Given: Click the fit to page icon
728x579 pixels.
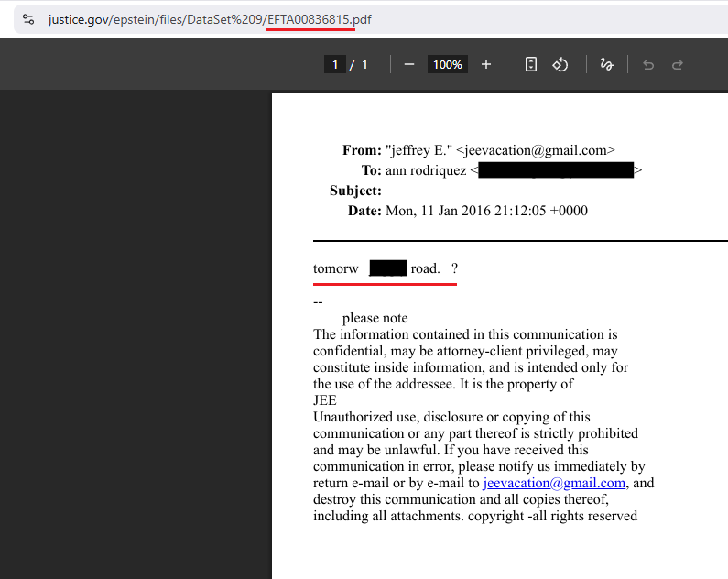Looking at the screenshot, I should [530, 64].
